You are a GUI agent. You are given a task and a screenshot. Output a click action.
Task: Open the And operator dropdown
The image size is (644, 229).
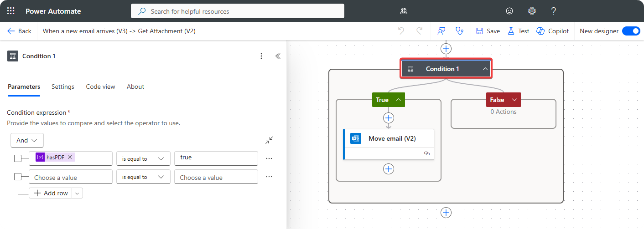(27, 140)
